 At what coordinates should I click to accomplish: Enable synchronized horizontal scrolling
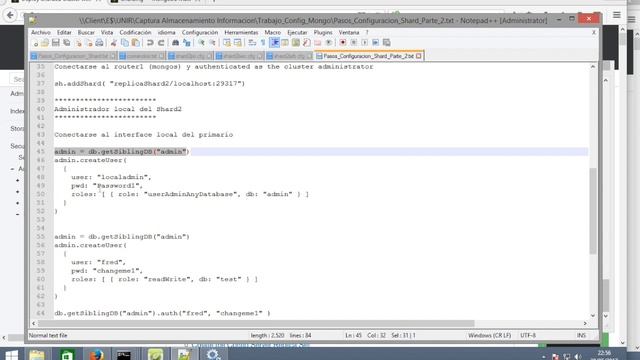pyautogui.click(x=238, y=43)
